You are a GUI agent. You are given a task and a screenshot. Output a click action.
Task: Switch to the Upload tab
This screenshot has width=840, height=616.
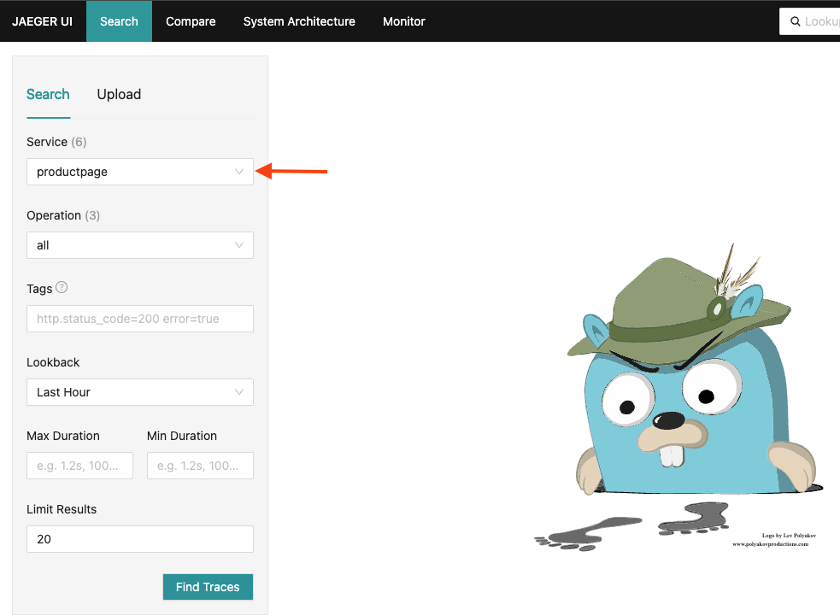point(118,94)
